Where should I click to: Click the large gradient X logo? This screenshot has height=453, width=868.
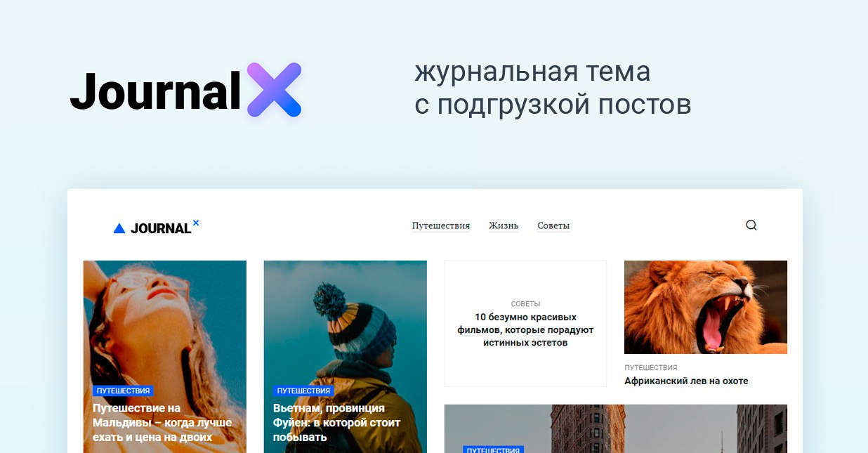pos(274,89)
